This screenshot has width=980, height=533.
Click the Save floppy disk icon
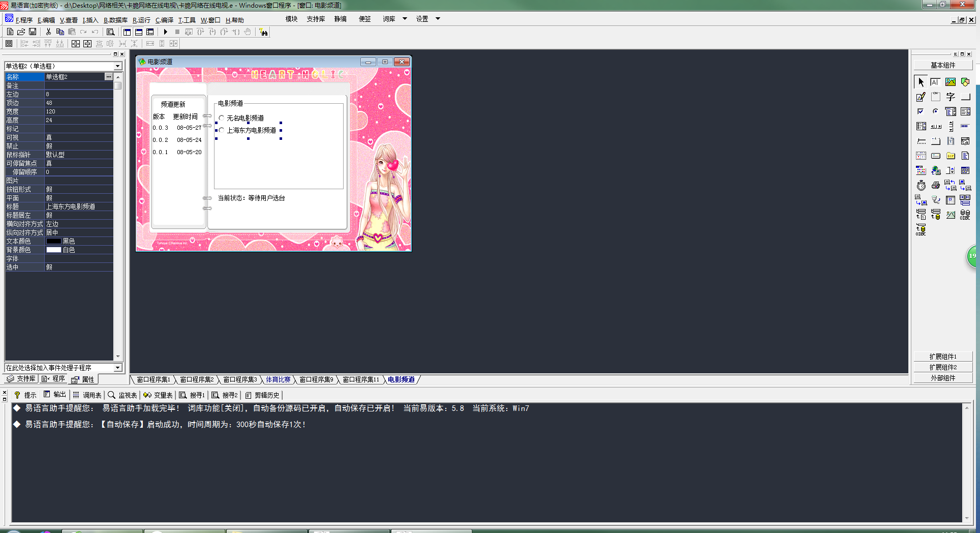coord(33,32)
